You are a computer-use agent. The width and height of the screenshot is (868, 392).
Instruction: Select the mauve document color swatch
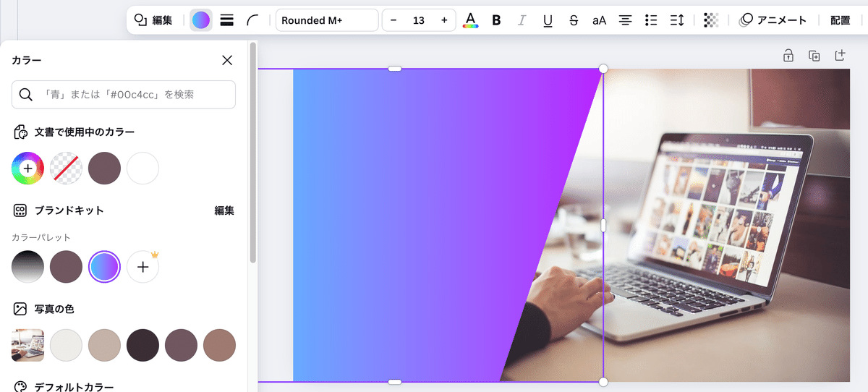click(x=104, y=168)
